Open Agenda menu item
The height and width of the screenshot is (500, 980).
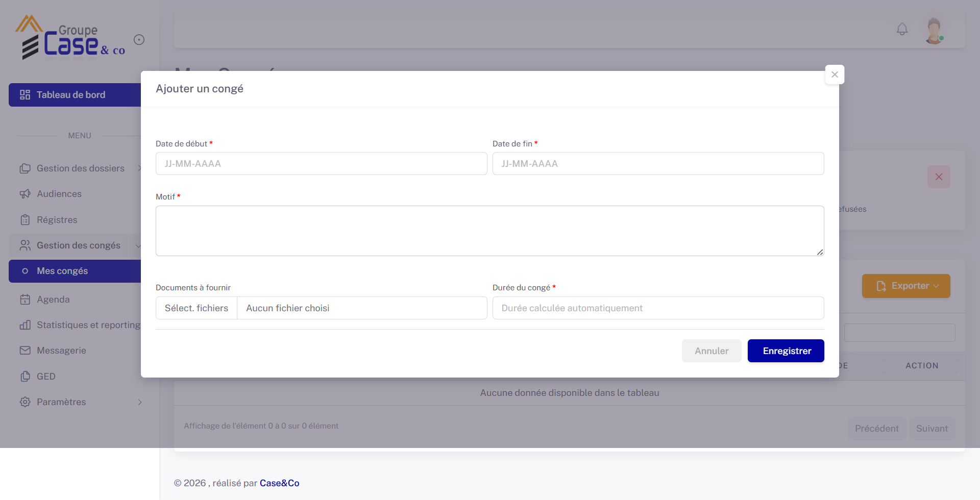pos(75,299)
